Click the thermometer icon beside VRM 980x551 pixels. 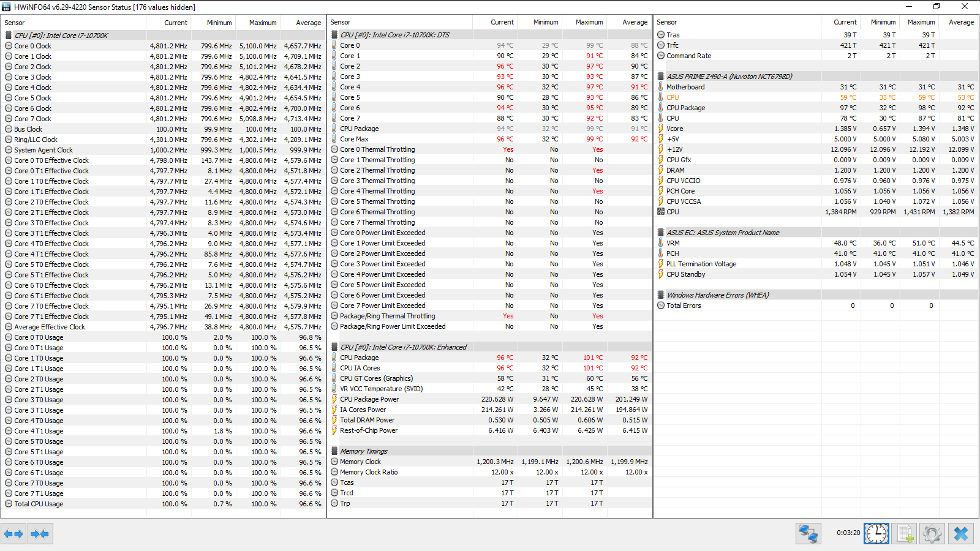click(x=661, y=243)
